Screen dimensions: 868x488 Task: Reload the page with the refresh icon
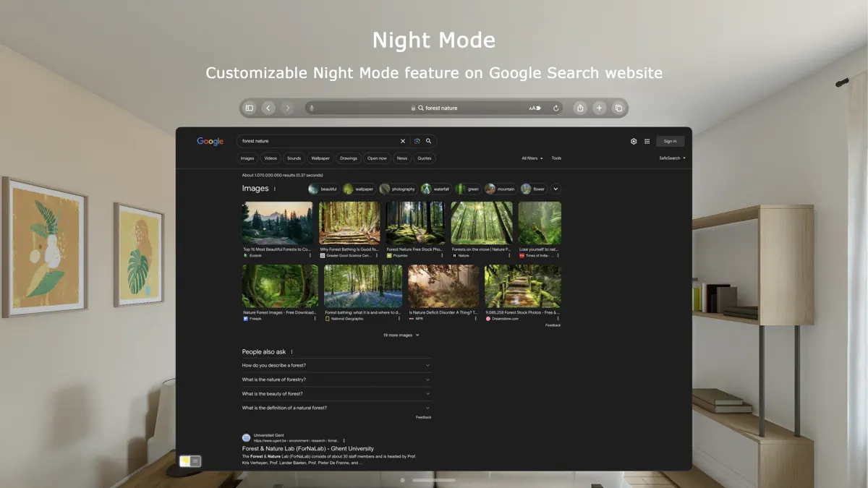[556, 108]
